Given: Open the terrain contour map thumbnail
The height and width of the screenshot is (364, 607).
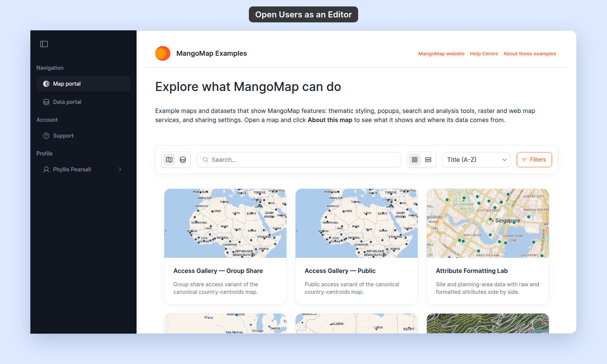Looking at the screenshot, I should pos(488,323).
